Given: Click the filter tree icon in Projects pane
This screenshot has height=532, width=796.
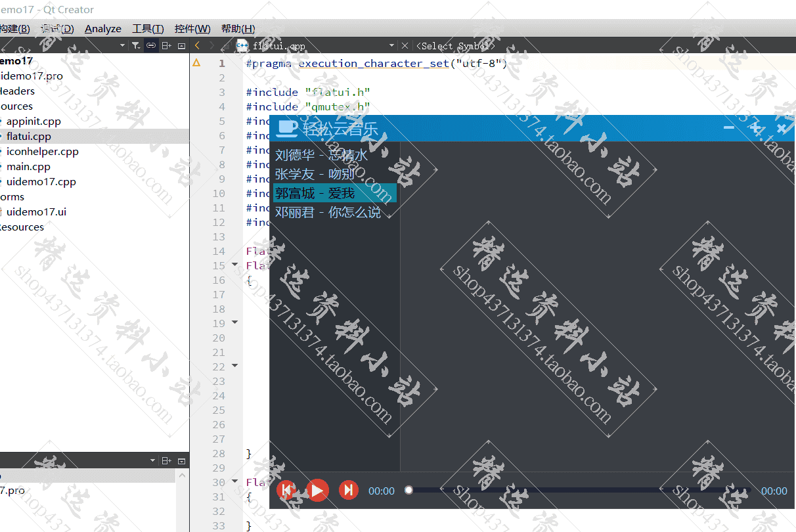Looking at the screenshot, I should click(135, 45).
